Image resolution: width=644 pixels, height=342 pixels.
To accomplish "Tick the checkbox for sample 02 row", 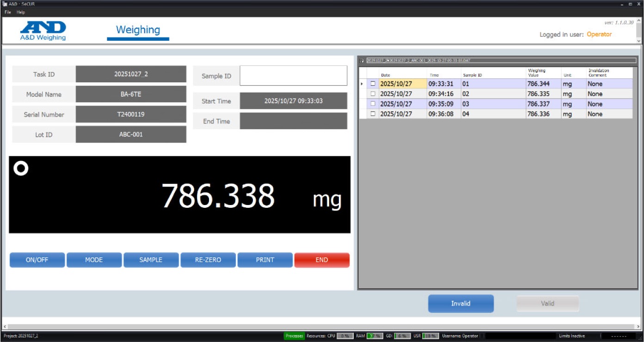I will (373, 94).
